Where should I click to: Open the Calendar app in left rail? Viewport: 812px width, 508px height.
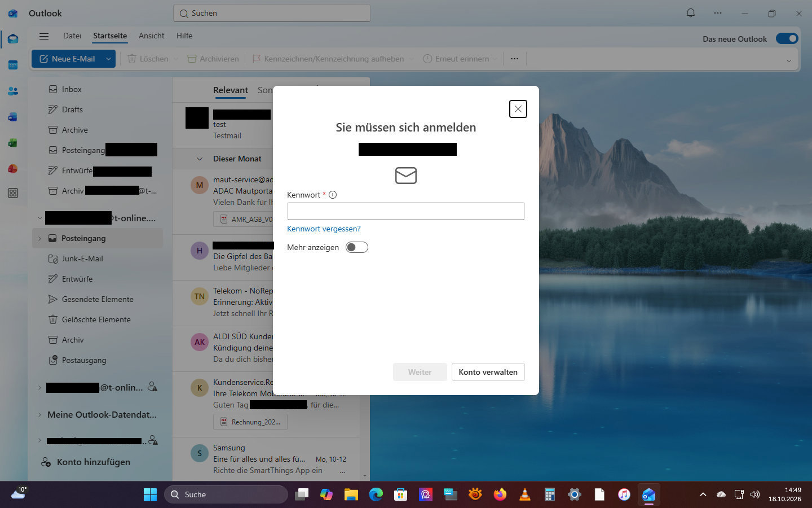pyautogui.click(x=13, y=65)
